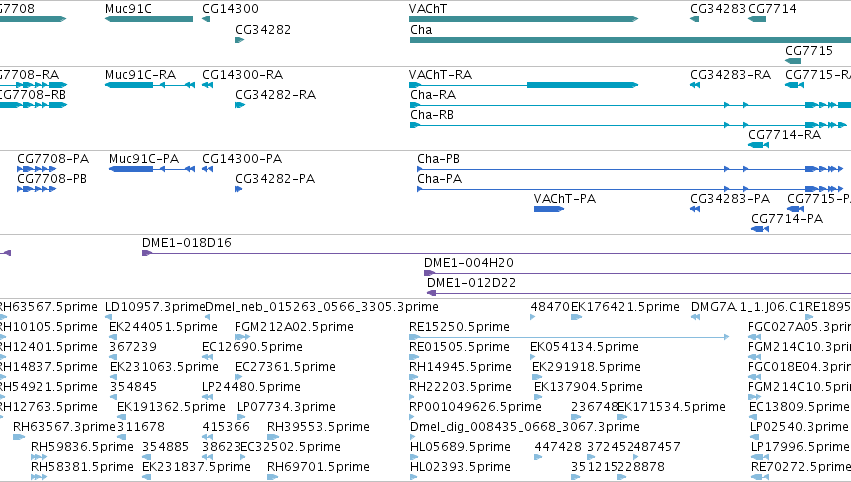Select the CG34283 gene label
851x482 pixels.
718,9
